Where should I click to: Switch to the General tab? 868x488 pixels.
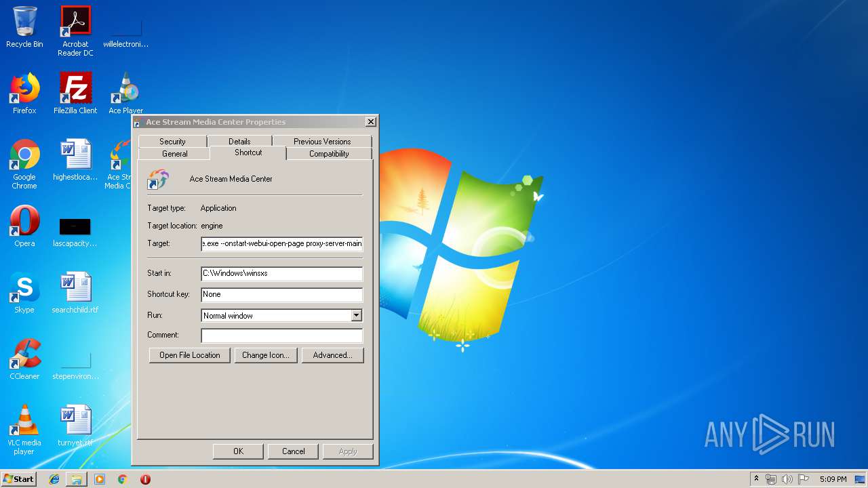click(174, 154)
